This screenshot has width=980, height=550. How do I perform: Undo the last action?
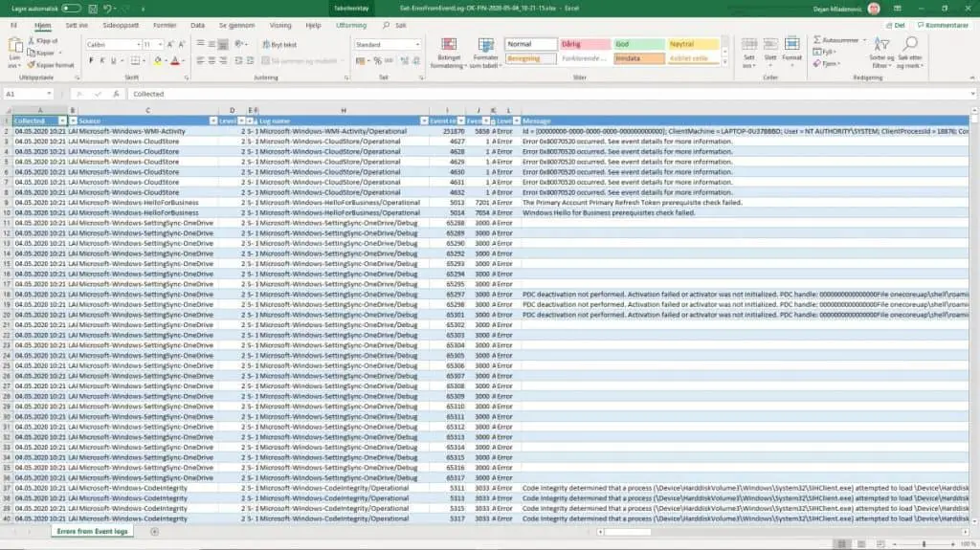(x=107, y=9)
